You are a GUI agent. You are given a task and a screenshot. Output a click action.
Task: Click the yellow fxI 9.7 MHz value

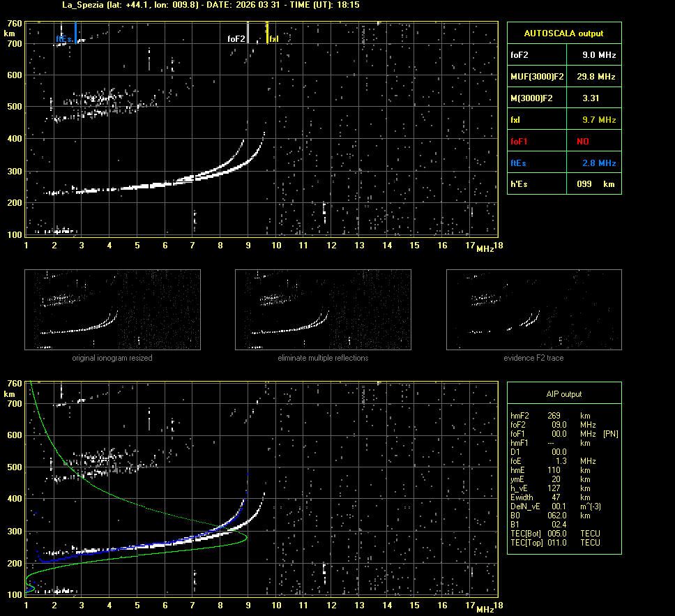click(x=599, y=120)
